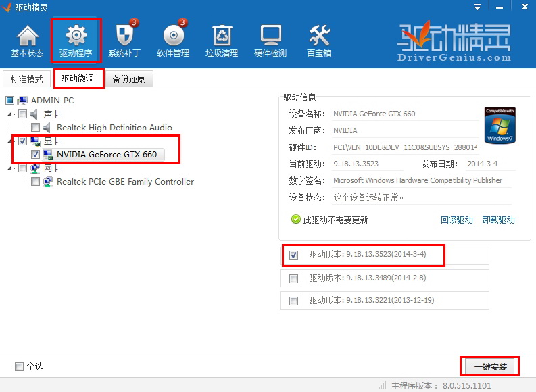536x392 pixels.
Task: Click the 此驱动不需要更新 status text
Action: (335, 220)
